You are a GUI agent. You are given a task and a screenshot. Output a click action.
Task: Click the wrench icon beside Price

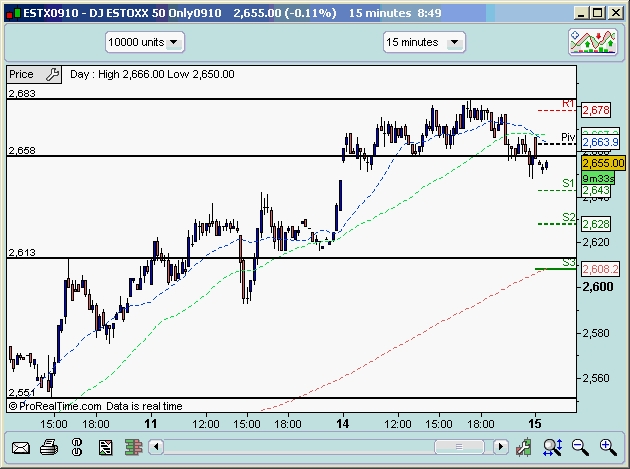click(53, 74)
